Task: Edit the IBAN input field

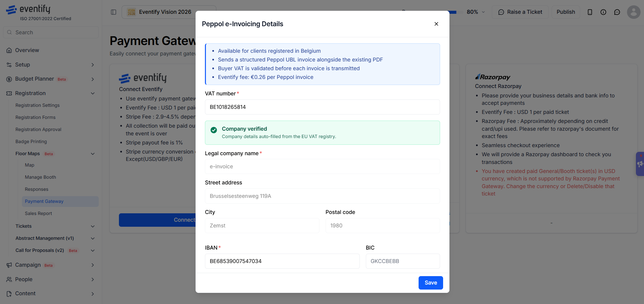Action: pos(282,261)
